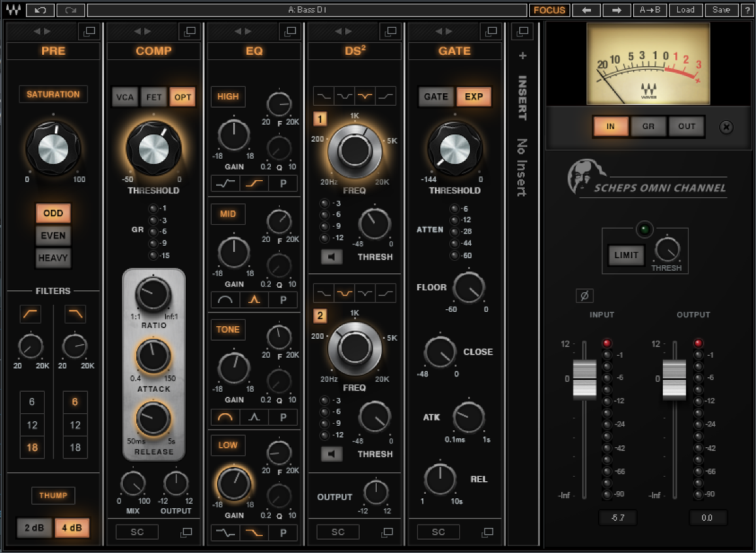
Task: Click GATE module reorder arrows
Action: (x=444, y=31)
